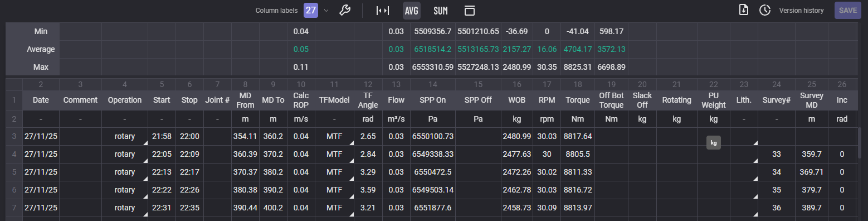Open the rotary dropdown in the 22:31 row
This screenshot has width=868, height=221.
(x=145, y=214)
